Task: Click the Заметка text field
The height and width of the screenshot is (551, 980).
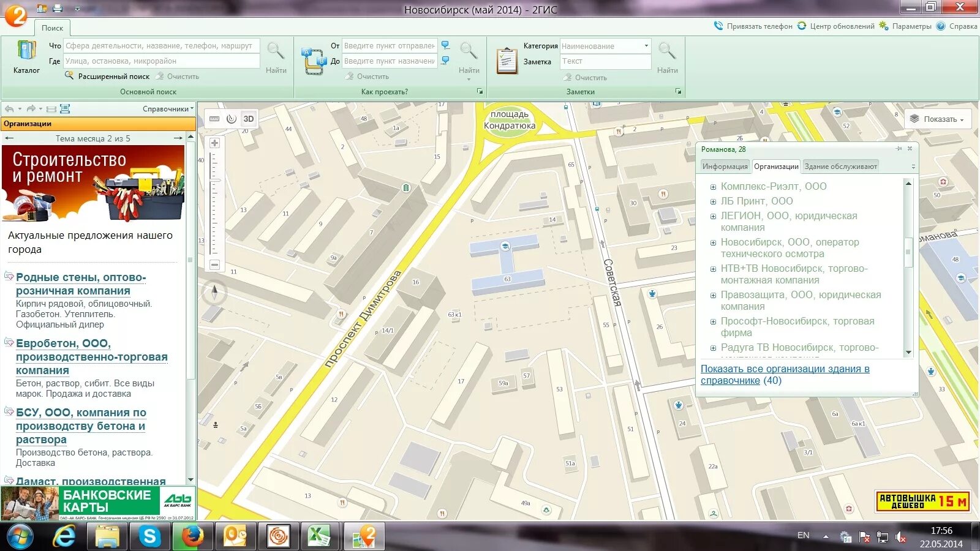Action: coord(605,61)
